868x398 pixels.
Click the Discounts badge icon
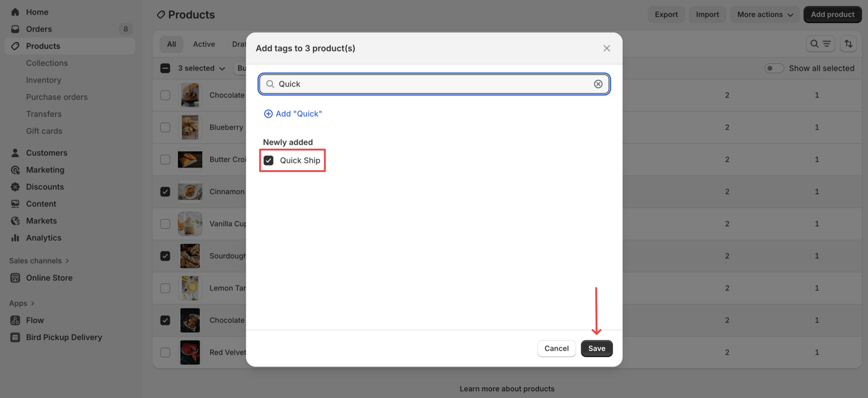coord(15,187)
